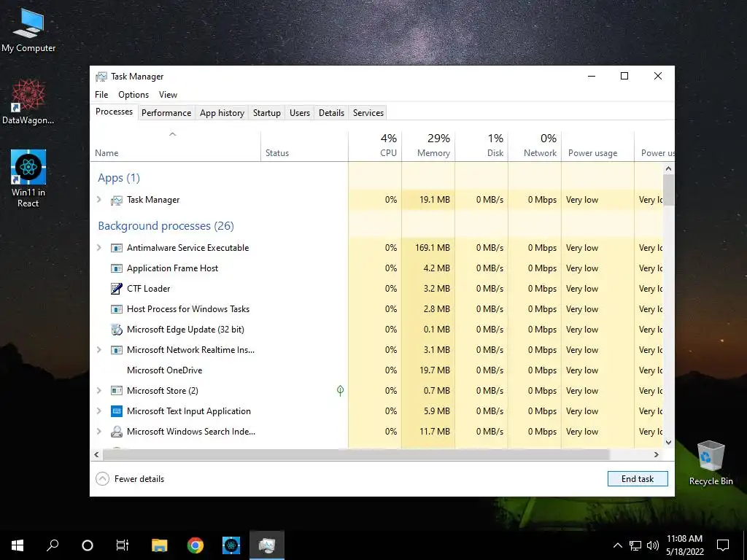
Task: Click the Microsoft Text Input Application icon
Action: tap(116, 411)
